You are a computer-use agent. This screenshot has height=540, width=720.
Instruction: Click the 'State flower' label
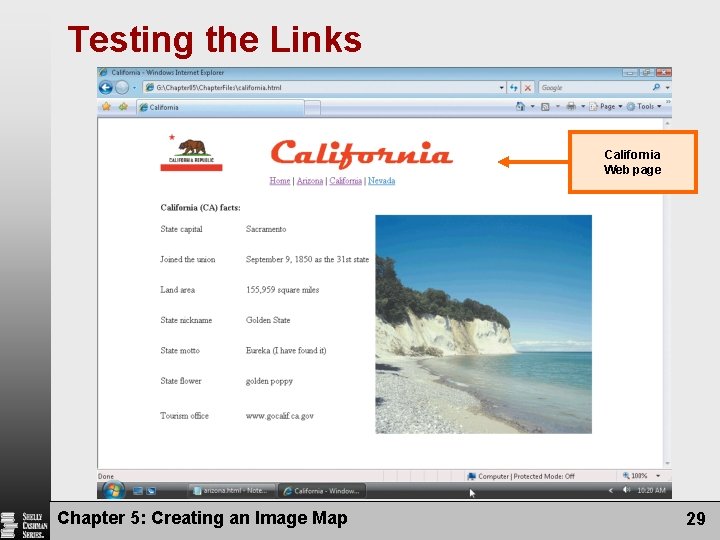pos(181,381)
